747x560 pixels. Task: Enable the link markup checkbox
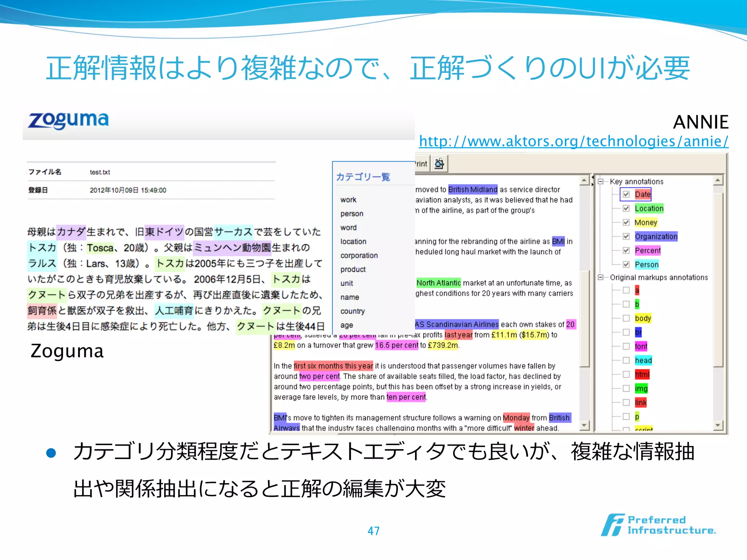(x=626, y=402)
